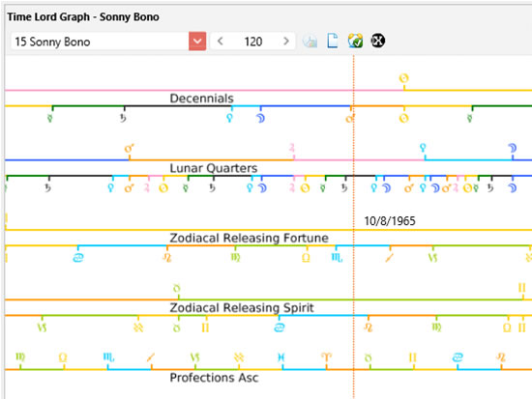532x399 pixels.
Task: Select Aquarius glyph in Profections Asc row
Action: pyautogui.click(x=239, y=357)
